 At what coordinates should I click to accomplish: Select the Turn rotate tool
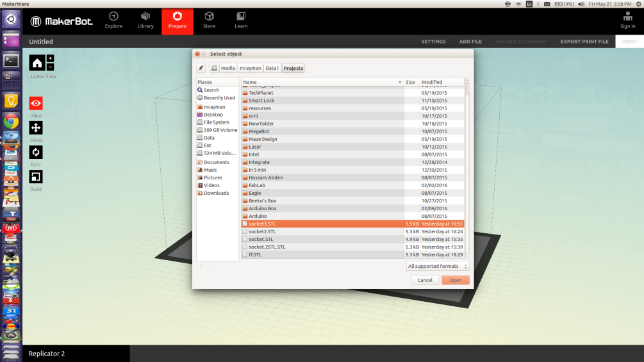pyautogui.click(x=36, y=152)
